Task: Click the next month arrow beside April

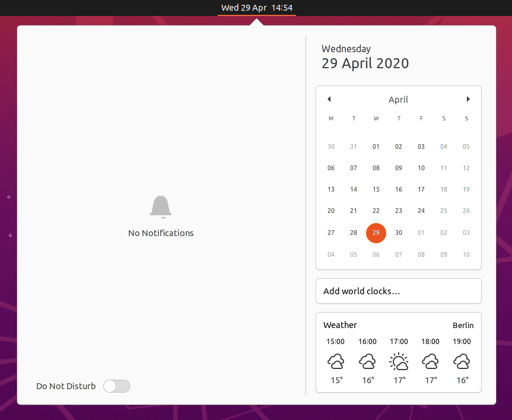Action: (468, 99)
